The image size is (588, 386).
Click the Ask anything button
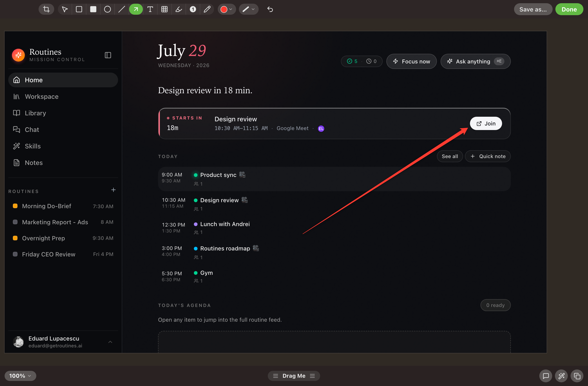coord(475,61)
